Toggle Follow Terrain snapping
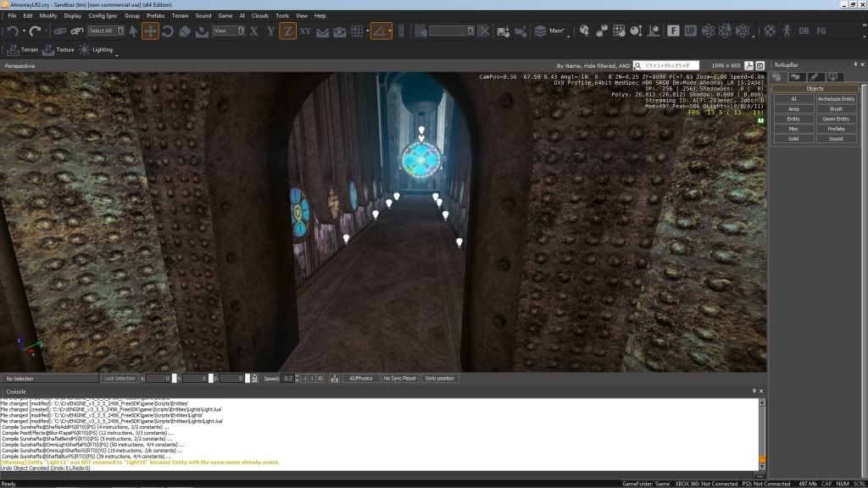 click(322, 31)
